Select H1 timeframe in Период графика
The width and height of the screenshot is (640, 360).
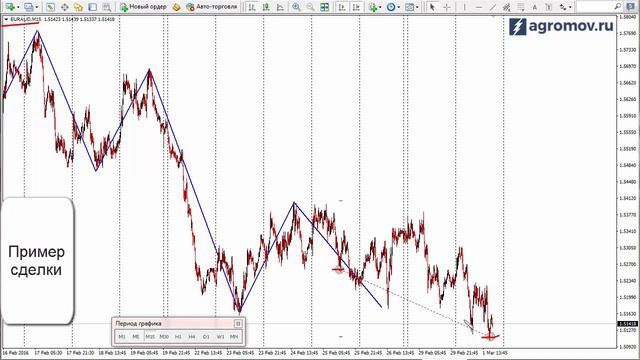pyautogui.click(x=178, y=336)
